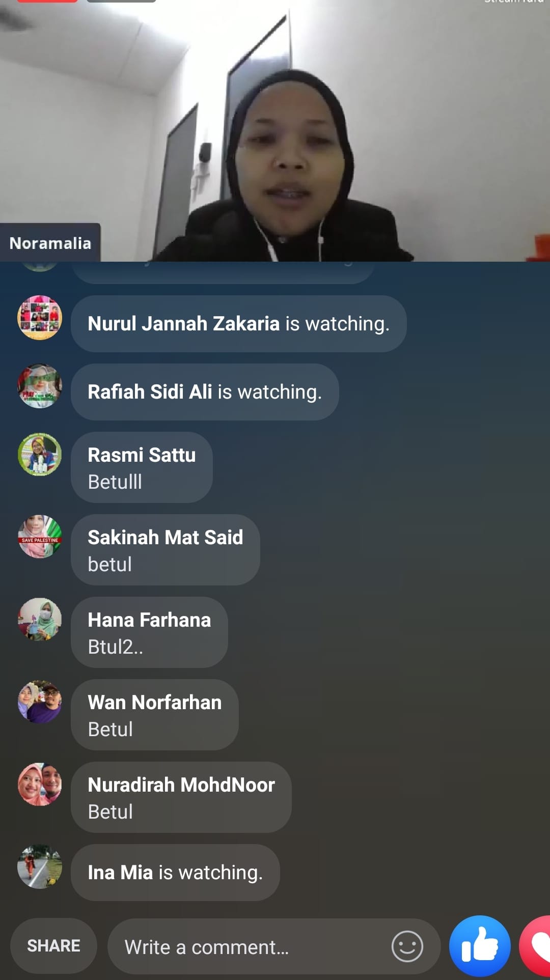
Task: Tap Ina Mia's profile picture
Action: point(40,866)
